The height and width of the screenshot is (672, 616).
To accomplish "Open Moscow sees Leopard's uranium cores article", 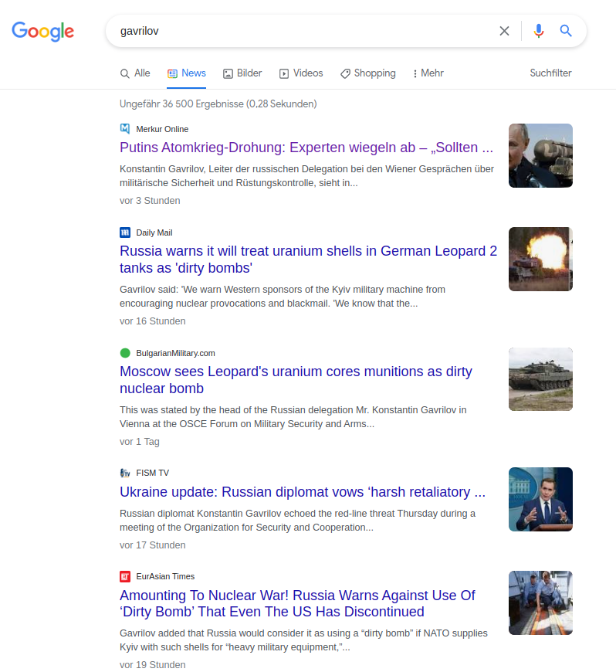I will coord(296,380).
